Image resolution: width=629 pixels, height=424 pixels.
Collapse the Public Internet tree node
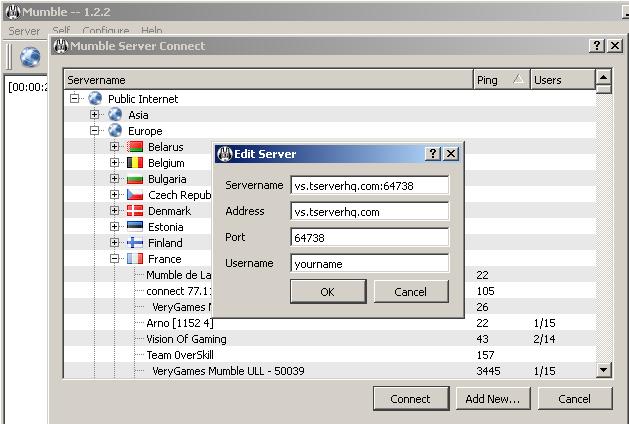(x=75, y=98)
